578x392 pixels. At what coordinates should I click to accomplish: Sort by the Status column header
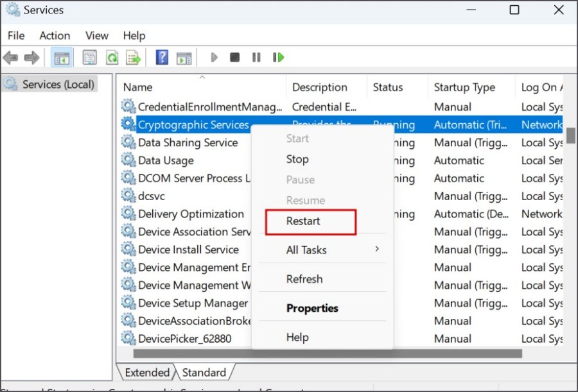(388, 87)
